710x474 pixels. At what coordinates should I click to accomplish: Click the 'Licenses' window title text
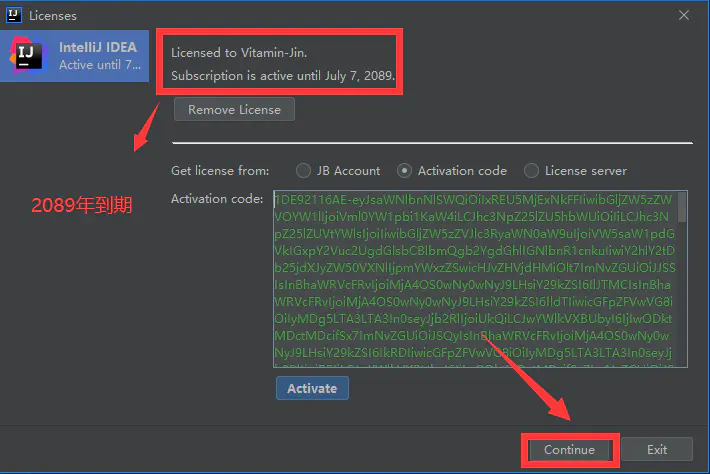tap(53, 16)
